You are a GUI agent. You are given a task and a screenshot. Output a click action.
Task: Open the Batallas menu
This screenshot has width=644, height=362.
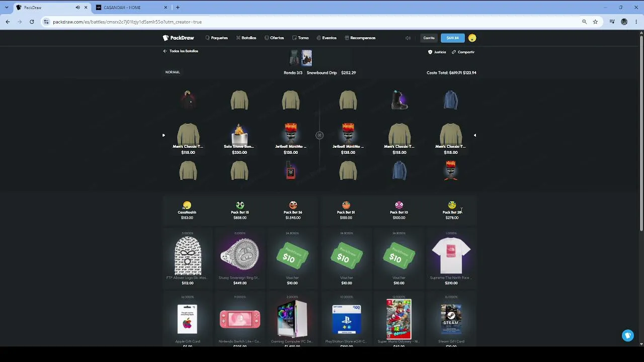pyautogui.click(x=247, y=38)
